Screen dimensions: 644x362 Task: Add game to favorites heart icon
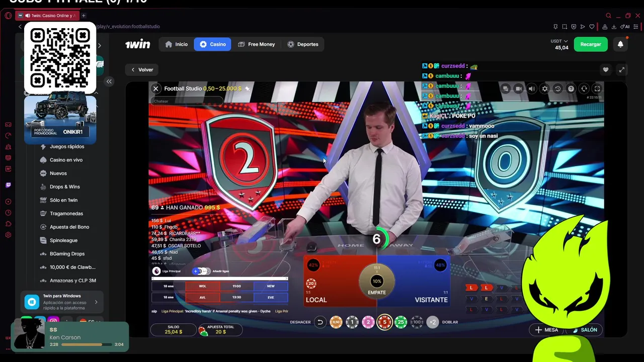[x=606, y=70]
